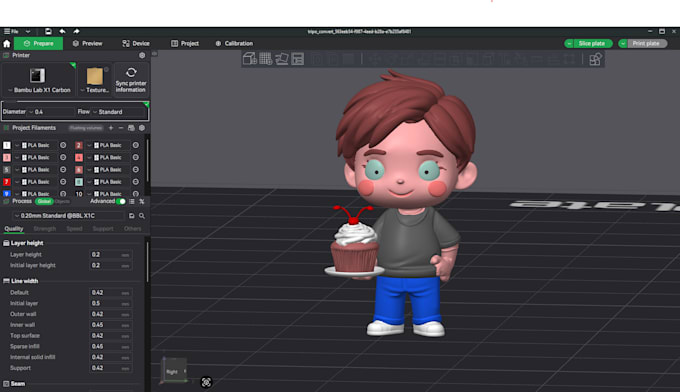680x392 pixels.
Task: Click the Auto orient icon
Action: (282, 59)
